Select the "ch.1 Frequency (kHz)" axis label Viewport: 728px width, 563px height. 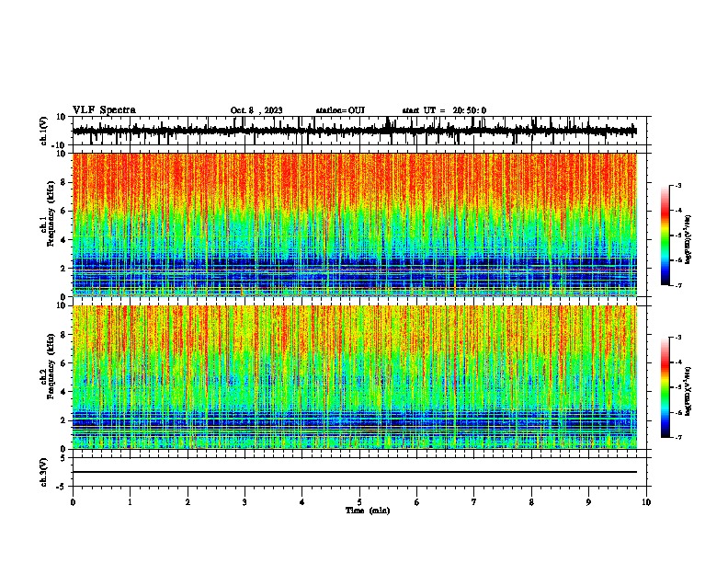coord(48,213)
